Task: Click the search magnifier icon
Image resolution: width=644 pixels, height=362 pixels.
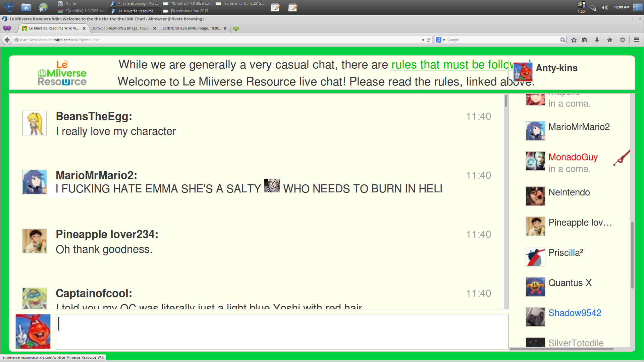Action: click(562, 40)
